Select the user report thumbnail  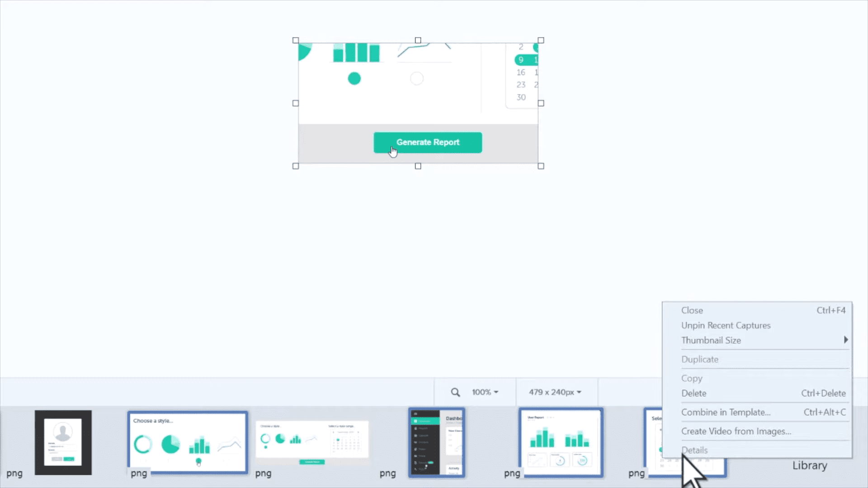tap(561, 443)
